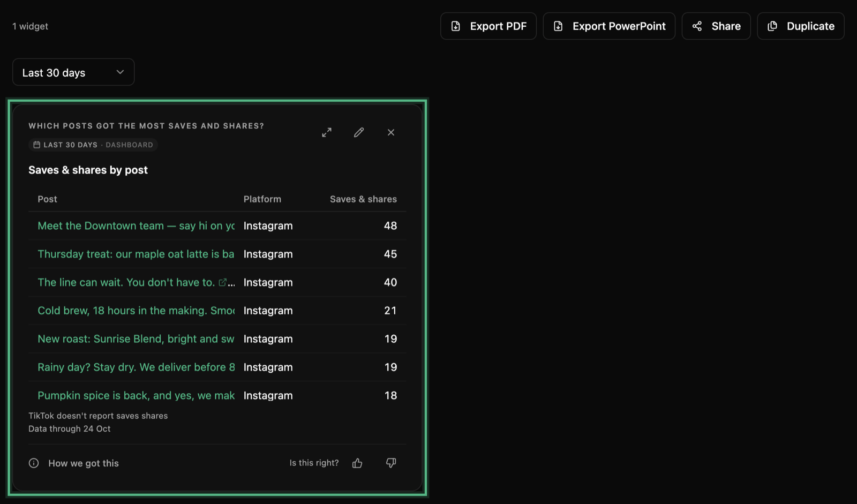Click the 'Saves & shares' column header
Image resolution: width=857 pixels, height=504 pixels.
363,199
